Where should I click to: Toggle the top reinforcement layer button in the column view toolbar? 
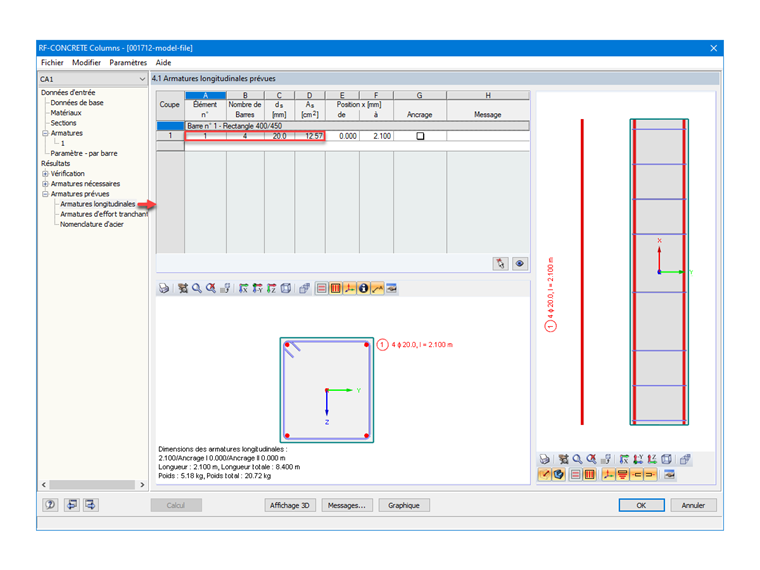pos(622,475)
